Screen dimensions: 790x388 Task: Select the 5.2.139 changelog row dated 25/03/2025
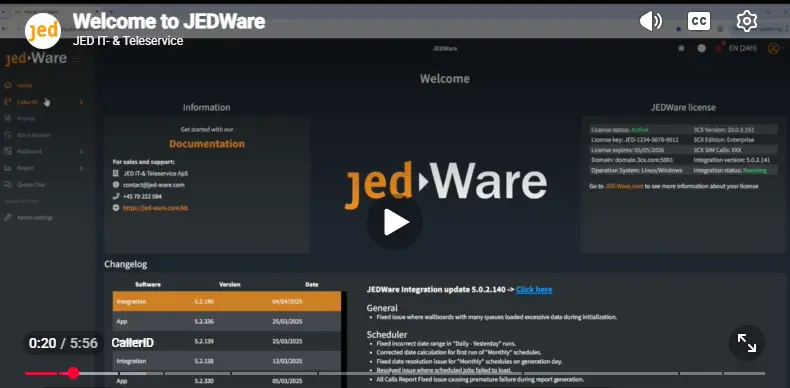click(x=227, y=341)
